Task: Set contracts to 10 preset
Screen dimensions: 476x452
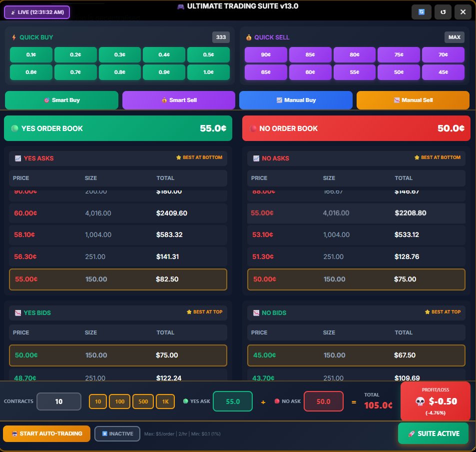Action: (x=98, y=401)
